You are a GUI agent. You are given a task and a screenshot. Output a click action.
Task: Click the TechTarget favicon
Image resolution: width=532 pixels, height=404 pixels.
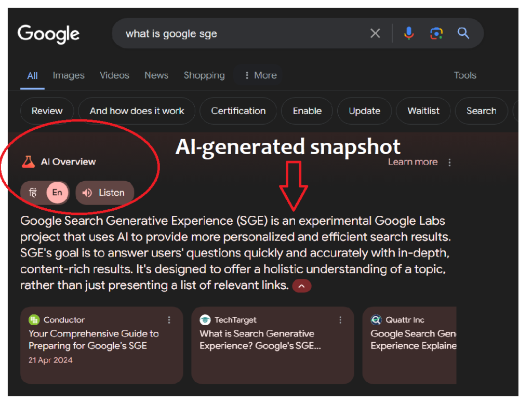click(205, 319)
